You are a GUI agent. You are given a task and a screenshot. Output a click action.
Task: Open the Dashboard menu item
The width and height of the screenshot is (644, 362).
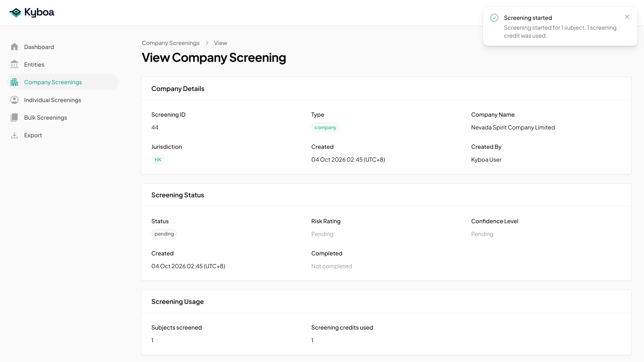62,47
